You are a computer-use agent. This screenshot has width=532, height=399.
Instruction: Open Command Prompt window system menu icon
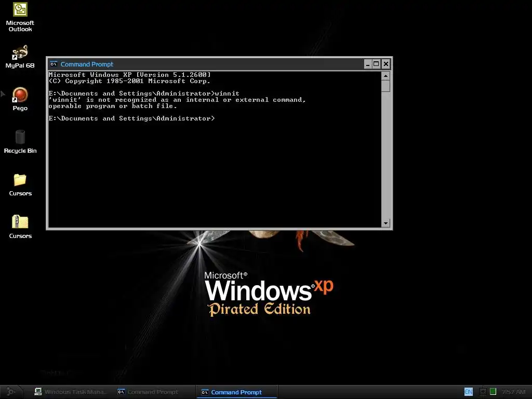(54, 64)
